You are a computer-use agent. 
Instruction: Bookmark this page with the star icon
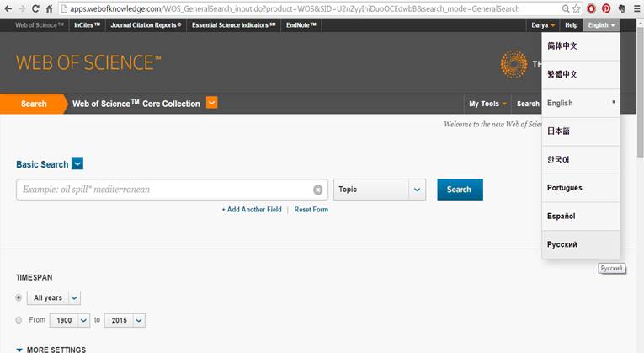pyautogui.click(x=575, y=8)
